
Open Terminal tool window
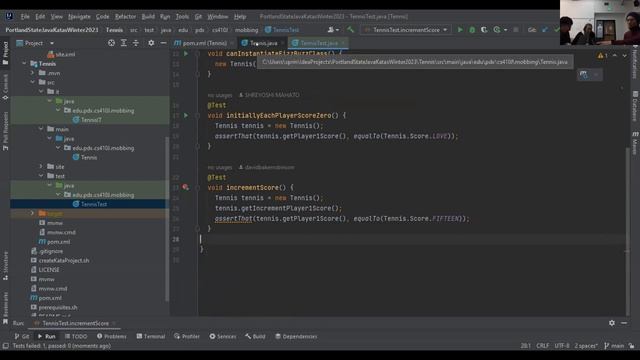(x=151, y=336)
